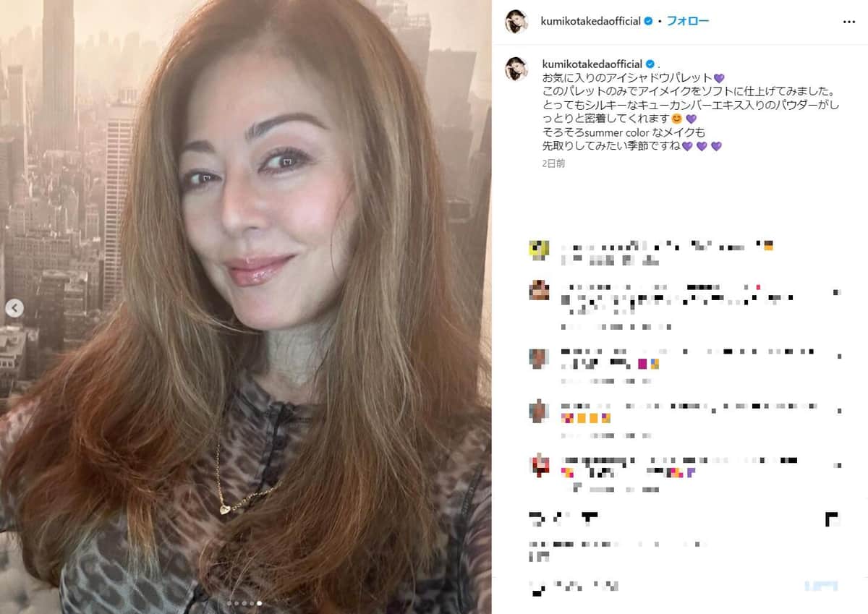Like the fourth comment with the heart
Screen dimensions: 868x614
coord(838,410)
